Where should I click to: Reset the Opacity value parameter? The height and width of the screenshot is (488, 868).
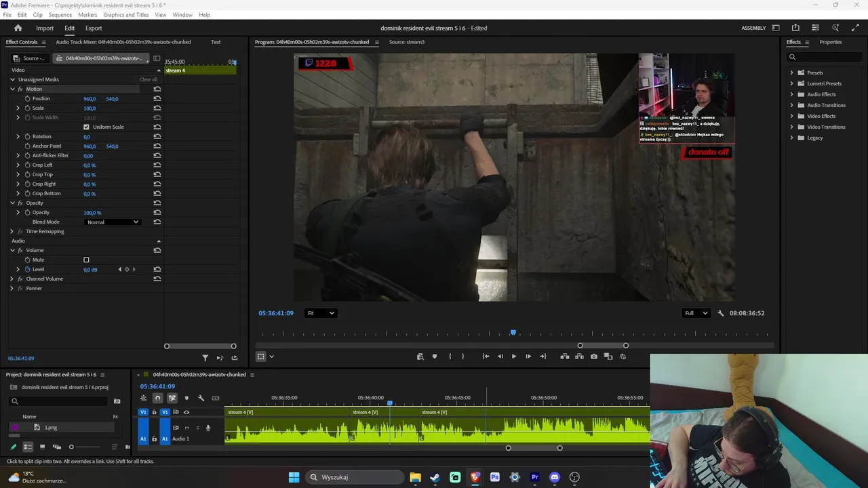157,213
